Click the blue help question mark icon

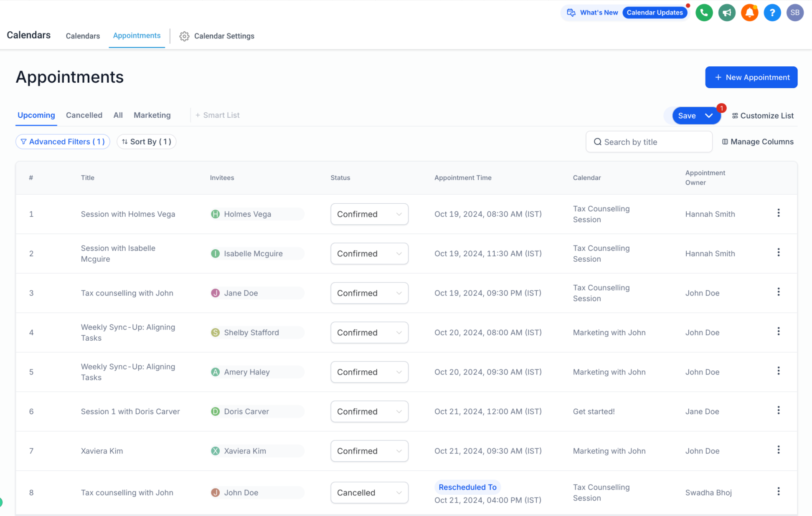772,13
